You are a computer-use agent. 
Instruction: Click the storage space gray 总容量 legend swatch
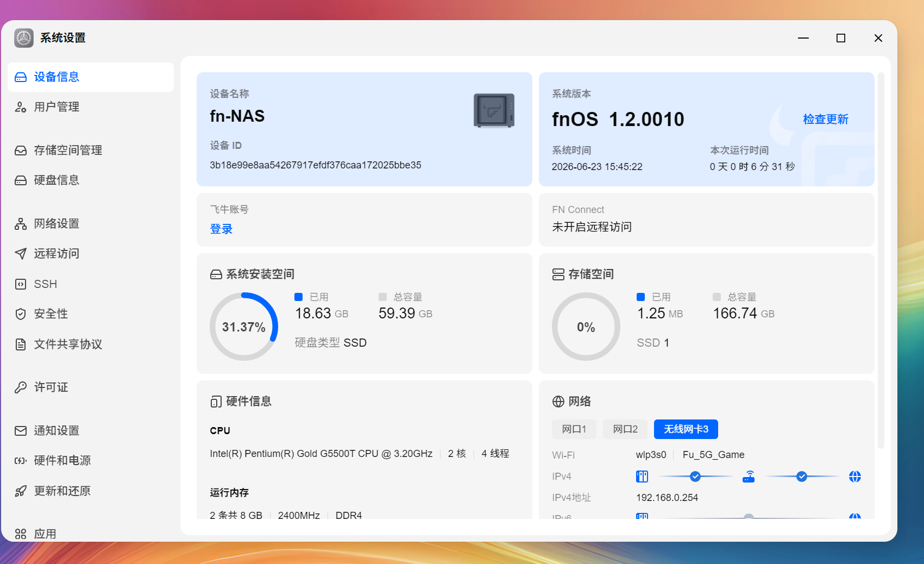coord(716,297)
